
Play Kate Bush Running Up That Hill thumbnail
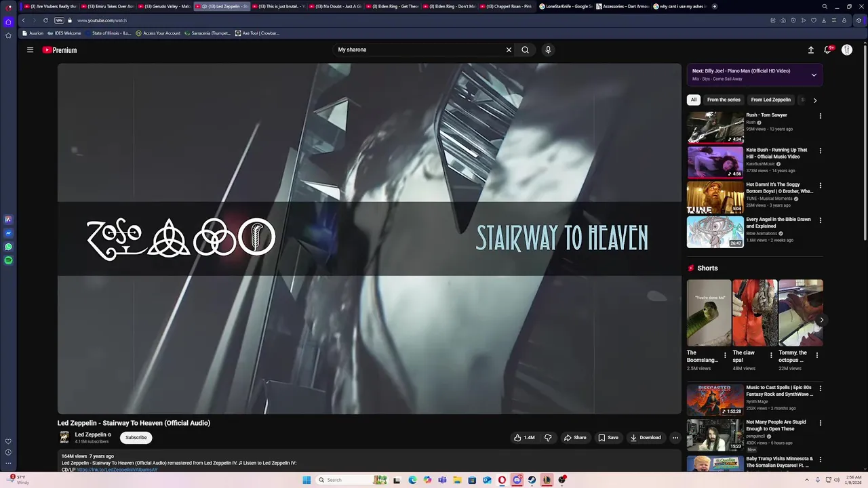715,162
